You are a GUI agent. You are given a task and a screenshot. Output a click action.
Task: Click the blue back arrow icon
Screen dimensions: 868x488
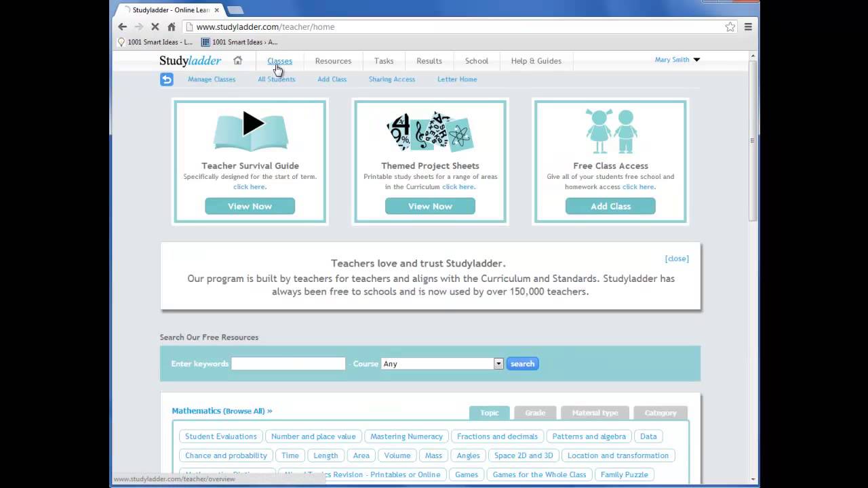coord(167,79)
